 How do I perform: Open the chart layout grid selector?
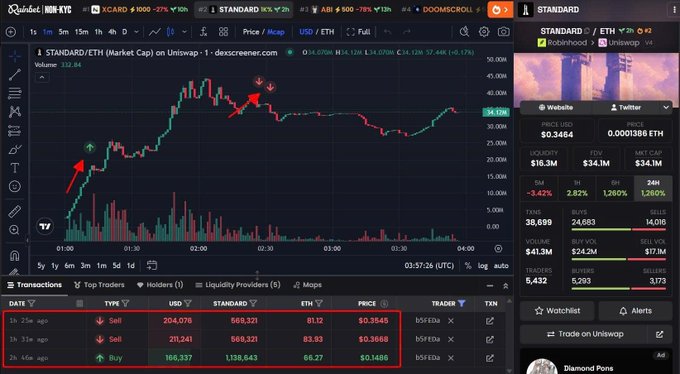pyautogui.click(x=223, y=32)
